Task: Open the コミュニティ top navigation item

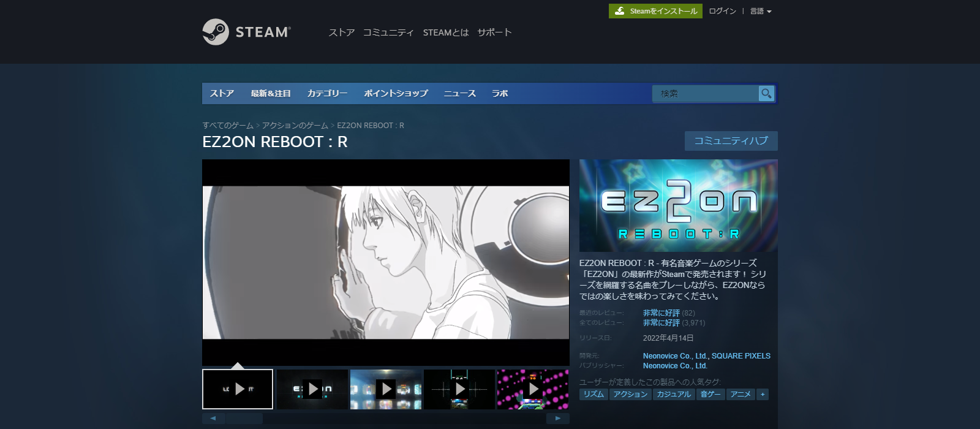Action: click(x=388, y=32)
